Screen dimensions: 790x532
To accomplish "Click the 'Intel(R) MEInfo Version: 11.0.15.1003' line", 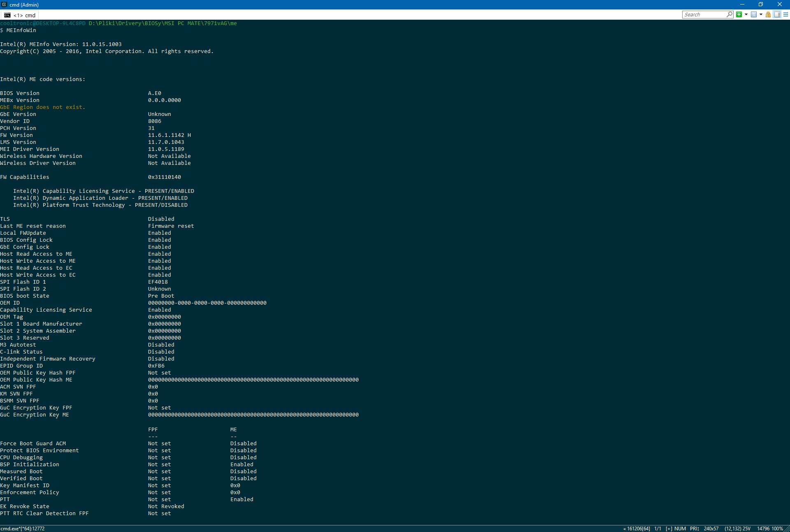I will 61,44.
